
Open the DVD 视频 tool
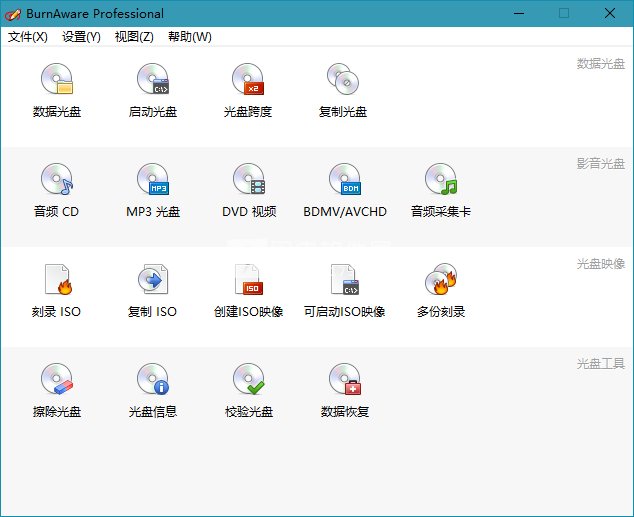click(249, 190)
